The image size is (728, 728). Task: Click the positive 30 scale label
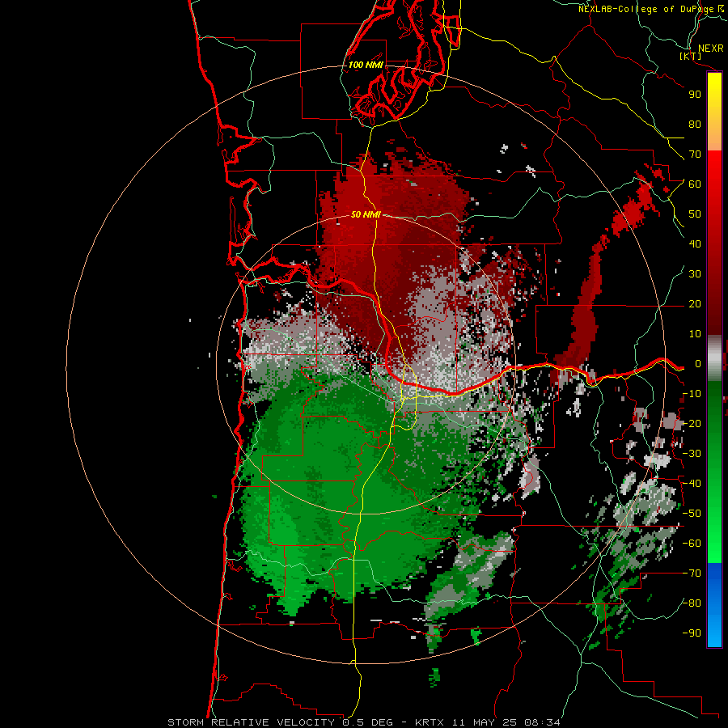[x=695, y=274]
